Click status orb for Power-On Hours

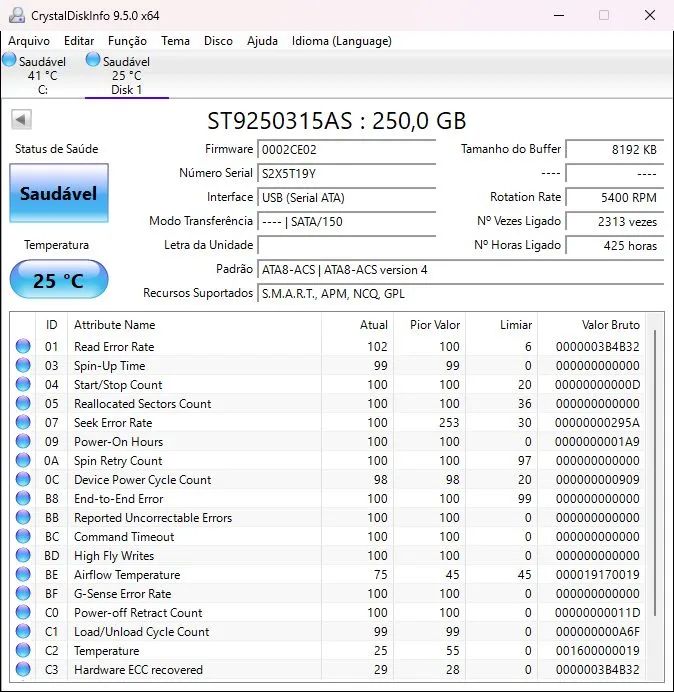[x=23, y=441]
